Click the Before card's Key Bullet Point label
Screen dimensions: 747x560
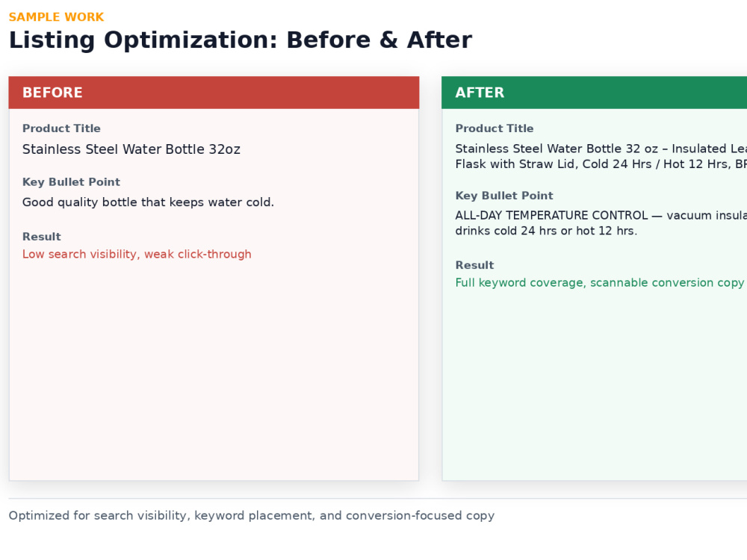(71, 182)
